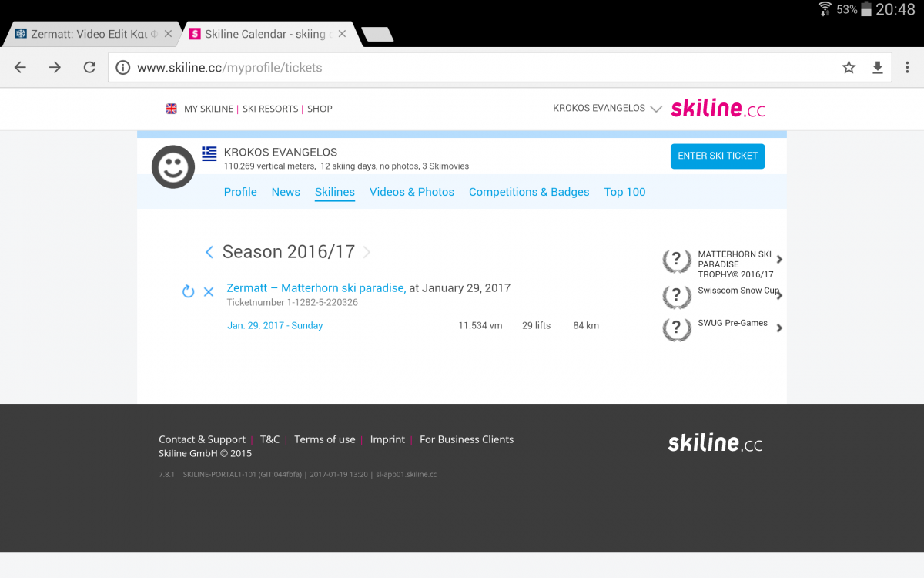Open SHOP in the top menu
This screenshot has height=578, width=924.
click(x=320, y=109)
